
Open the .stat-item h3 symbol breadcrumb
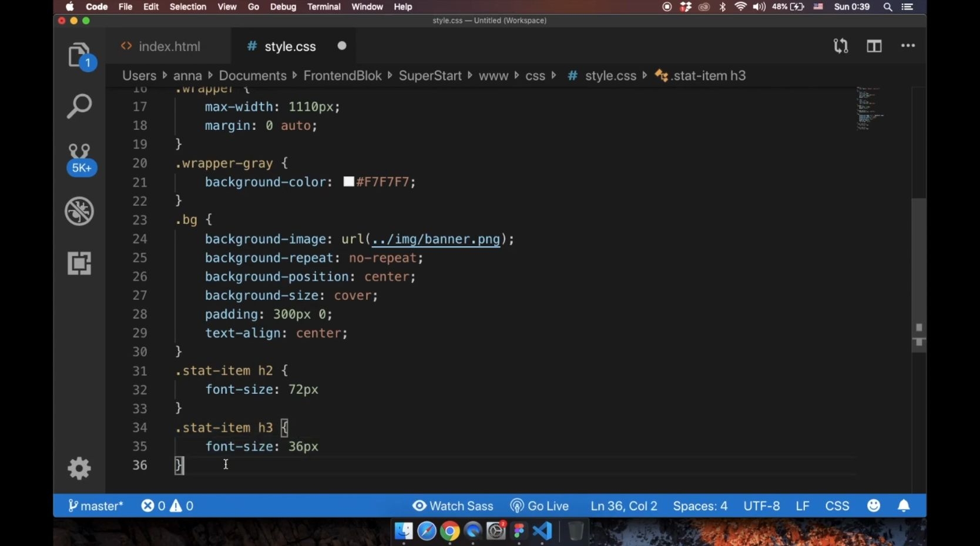700,76
